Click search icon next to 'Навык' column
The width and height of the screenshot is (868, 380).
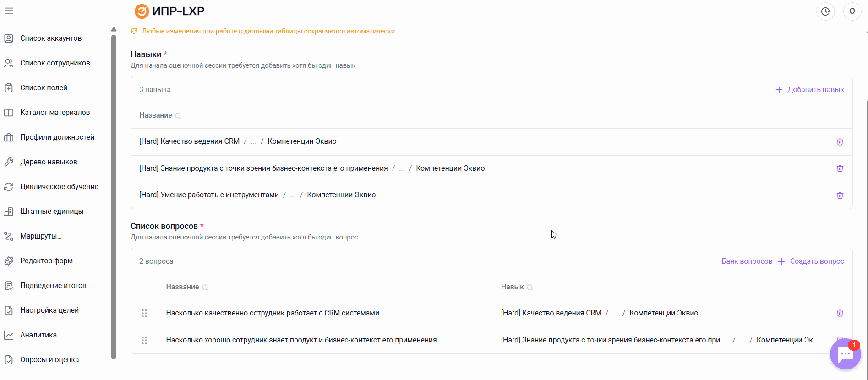pyautogui.click(x=530, y=288)
